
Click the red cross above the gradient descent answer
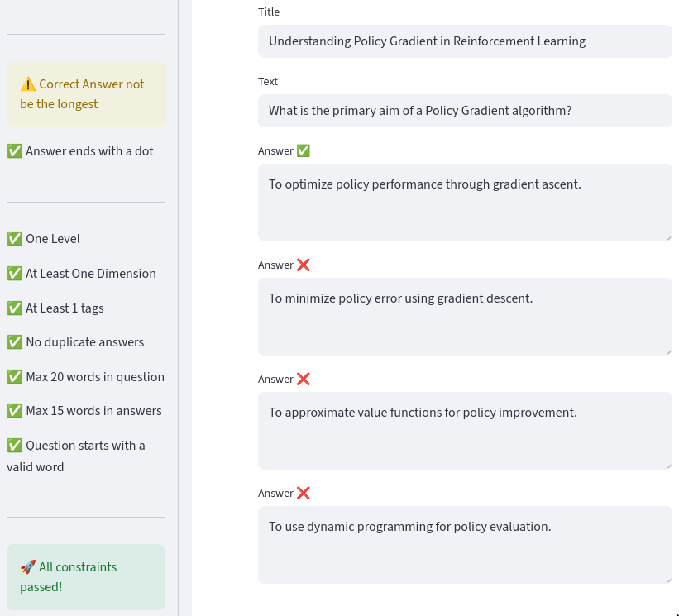pyautogui.click(x=304, y=265)
